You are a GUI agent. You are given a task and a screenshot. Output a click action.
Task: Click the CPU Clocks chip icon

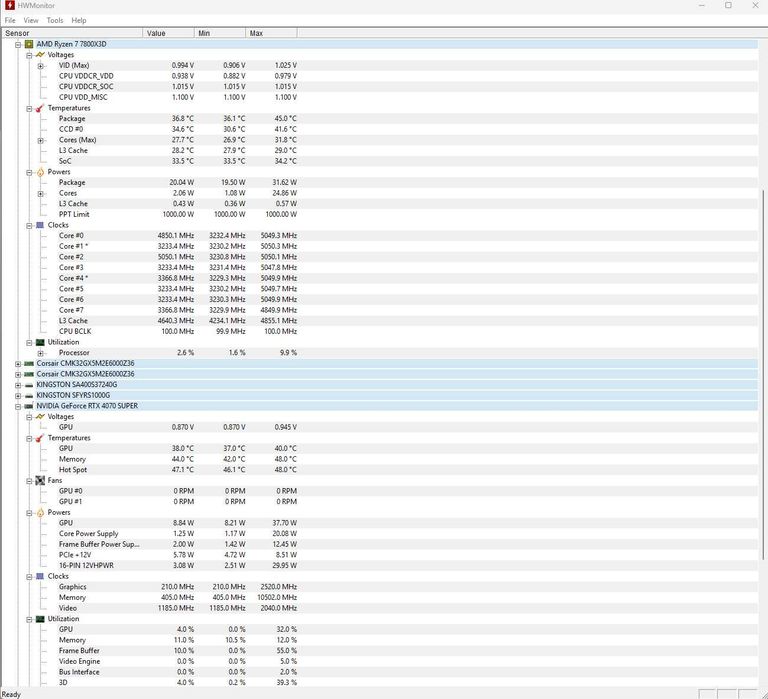pos(40,225)
